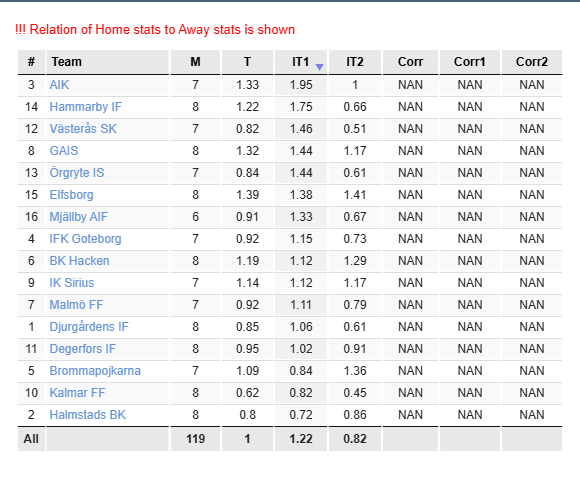Viewport: 580px width, 494px height.
Task: Sort by the Corr2 column header
Action: 532,62
